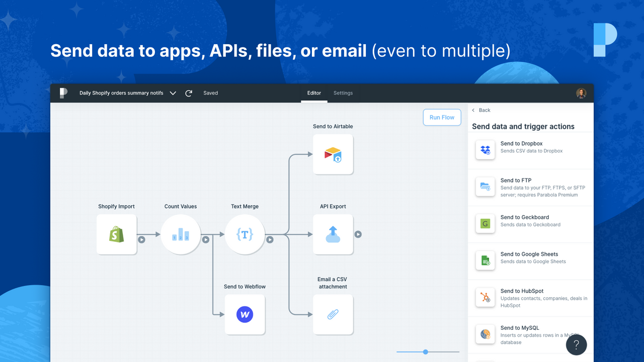Click the Send to Geckoboard icon
Viewport: 644px width, 362px height.
(x=485, y=224)
